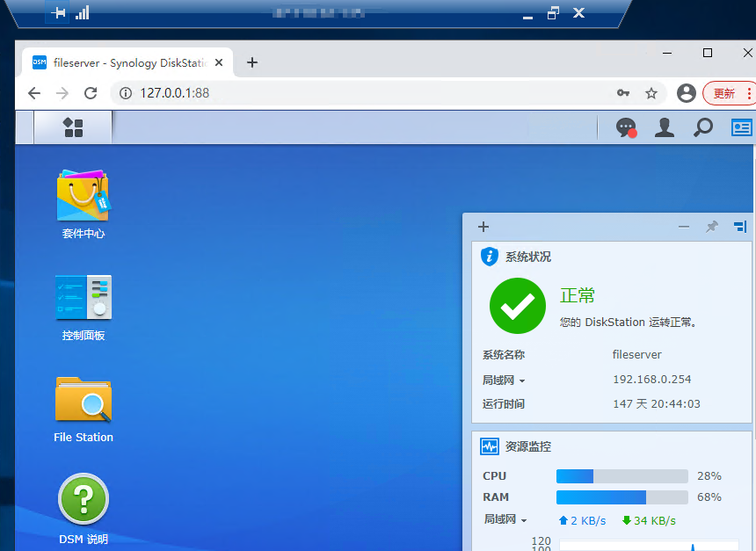Screen dimensions: 756x551
Task: Click the 28% CPU value
Action: coord(709,475)
